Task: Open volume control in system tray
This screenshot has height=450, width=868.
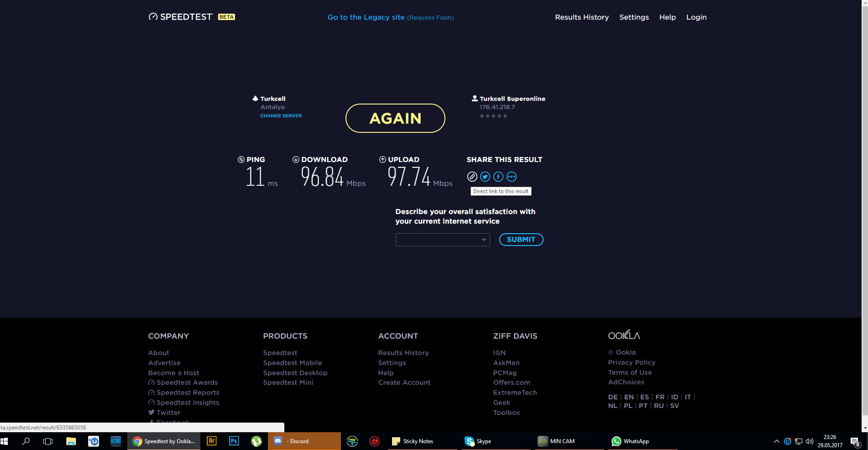Action: click(810, 441)
